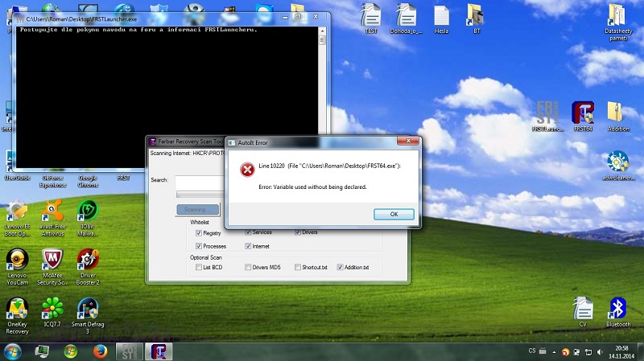Select the UserGuide desktop shortcut
644x361 pixels.
tap(17, 178)
